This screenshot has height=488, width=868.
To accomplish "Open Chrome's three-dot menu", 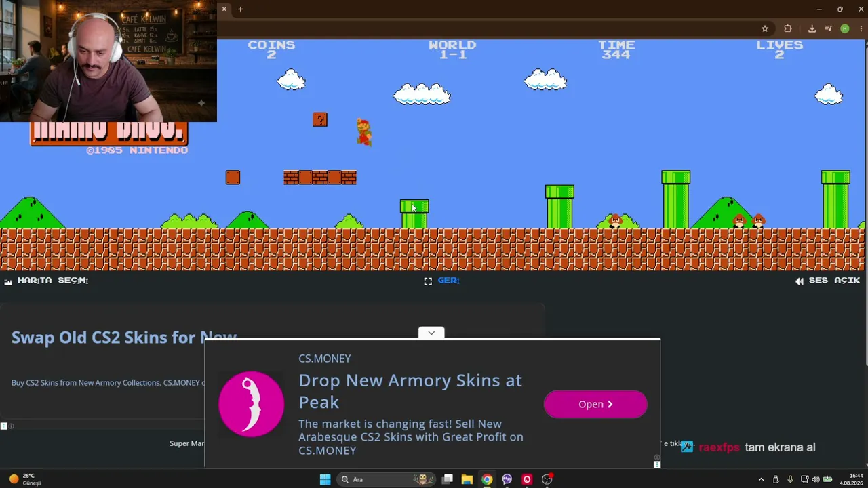I will 861,28.
